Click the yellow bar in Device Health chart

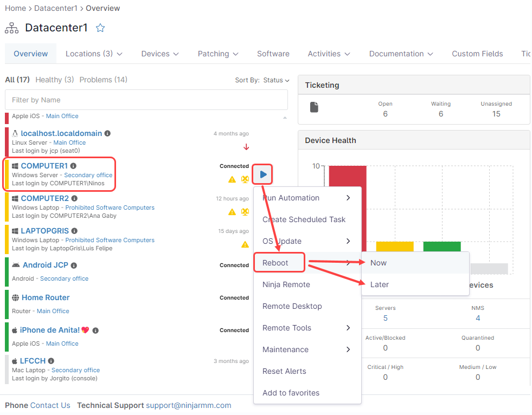[395, 246]
